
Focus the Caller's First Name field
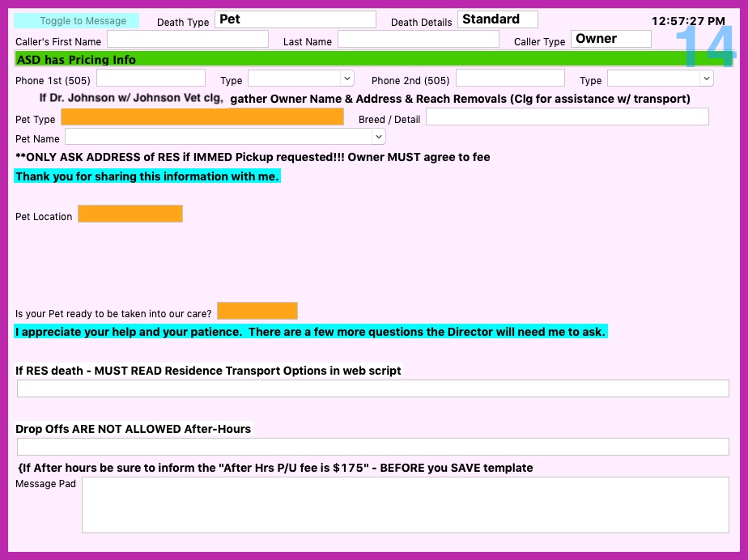pos(188,39)
